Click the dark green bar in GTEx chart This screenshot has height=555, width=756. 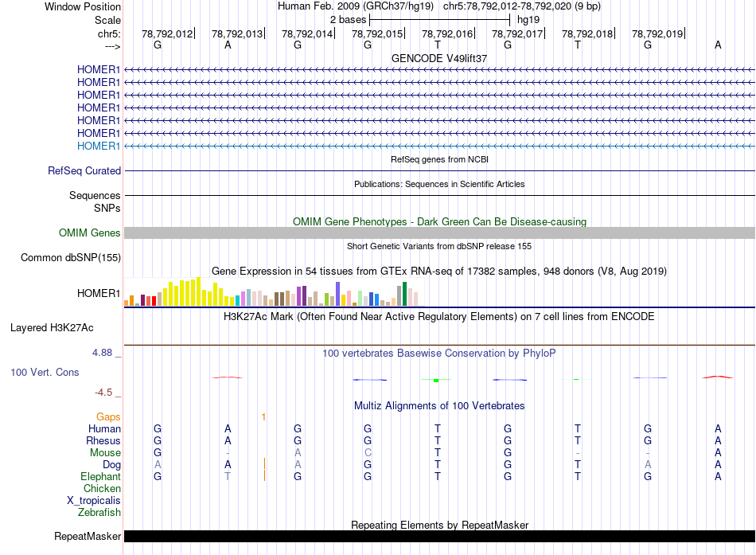click(x=405, y=294)
